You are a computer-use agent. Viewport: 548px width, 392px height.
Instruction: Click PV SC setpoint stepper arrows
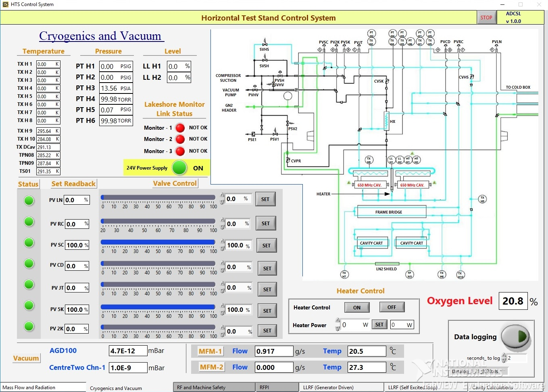pyautogui.click(x=223, y=245)
